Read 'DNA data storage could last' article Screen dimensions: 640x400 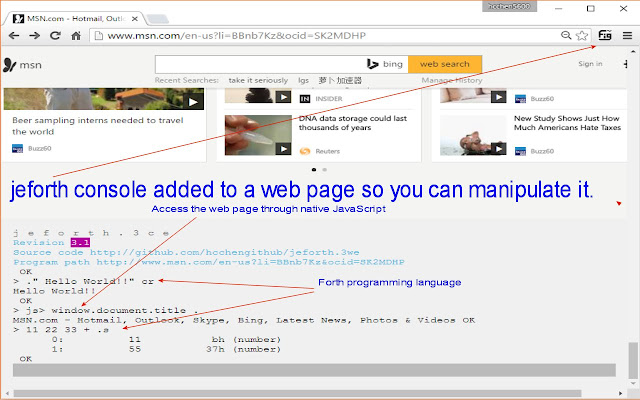(x=353, y=123)
